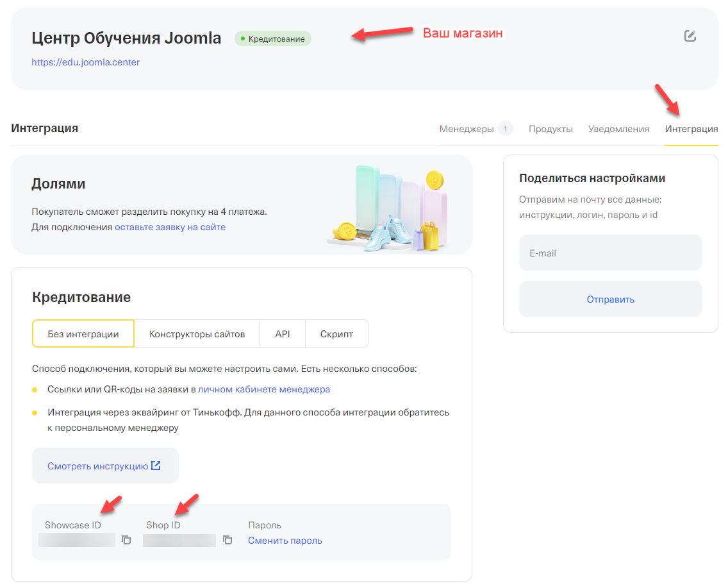The width and height of the screenshot is (728, 588).
Task: Click the manager count badge 1
Action: pos(506,128)
